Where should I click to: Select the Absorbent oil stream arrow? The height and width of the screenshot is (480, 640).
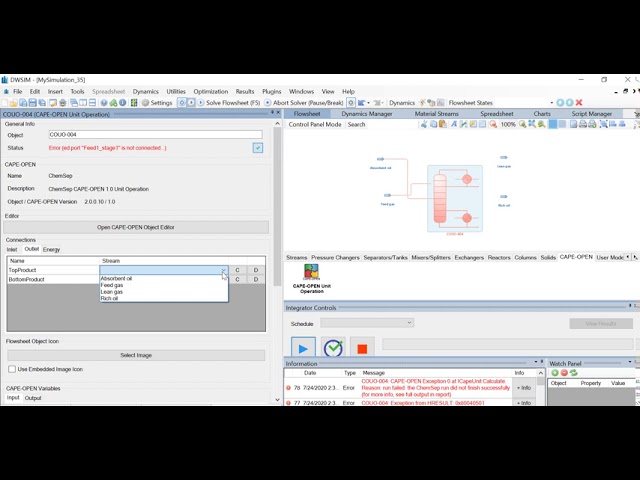(x=380, y=159)
